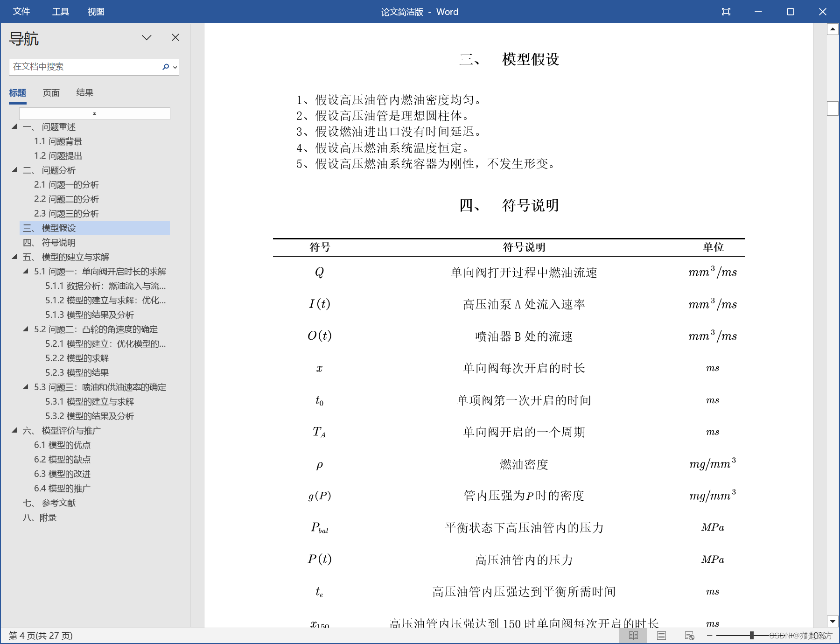Switch to the 页面 navigation tab
The height and width of the screenshot is (644, 840).
(x=51, y=93)
